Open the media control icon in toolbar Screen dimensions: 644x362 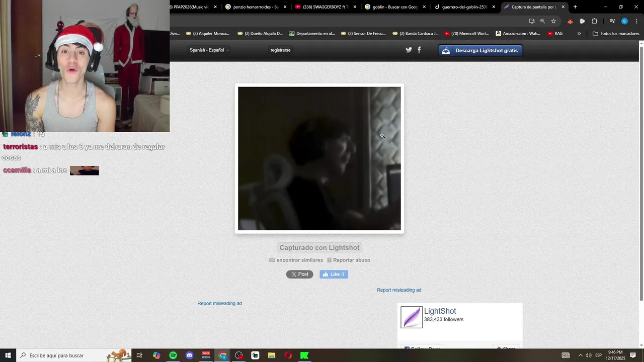click(612, 21)
